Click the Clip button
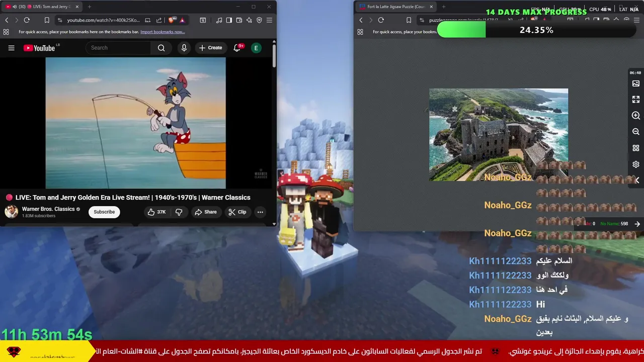Viewport: 644px width, 362px height. (237, 212)
